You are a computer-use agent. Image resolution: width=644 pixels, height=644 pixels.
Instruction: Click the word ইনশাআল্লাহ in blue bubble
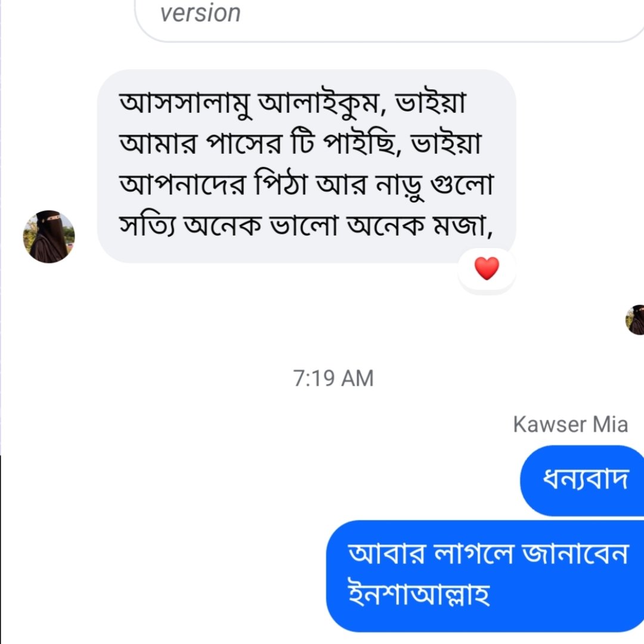(419, 595)
